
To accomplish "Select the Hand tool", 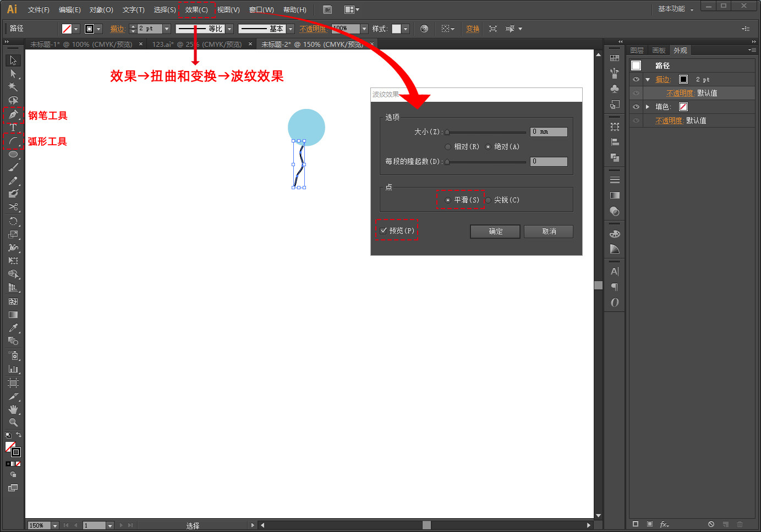I will tap(13, 409).
